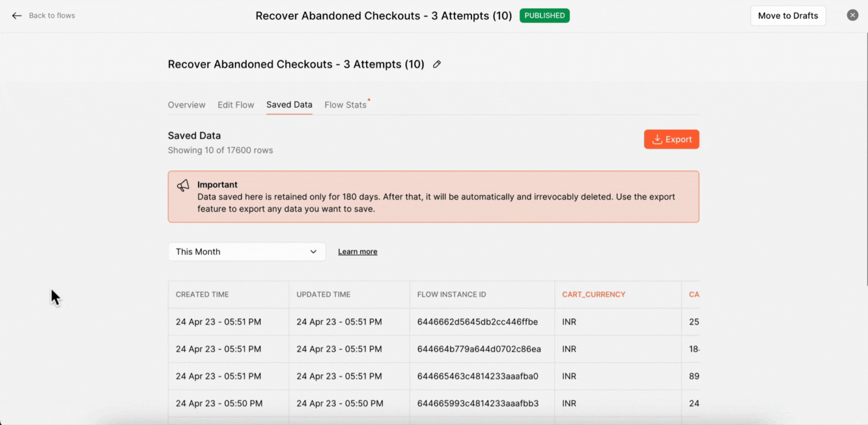
Task: Open the This Month date range dropdown
Action: point(247,252)
